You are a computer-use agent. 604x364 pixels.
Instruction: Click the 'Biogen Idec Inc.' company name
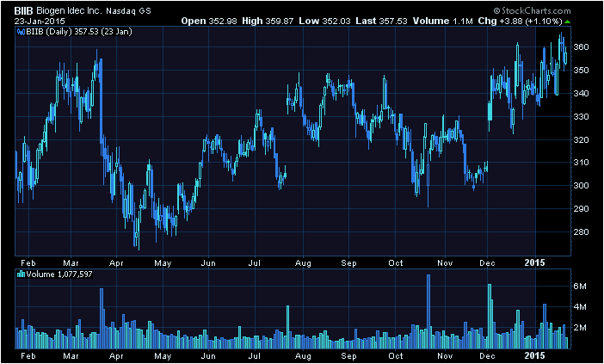[70, 11]
